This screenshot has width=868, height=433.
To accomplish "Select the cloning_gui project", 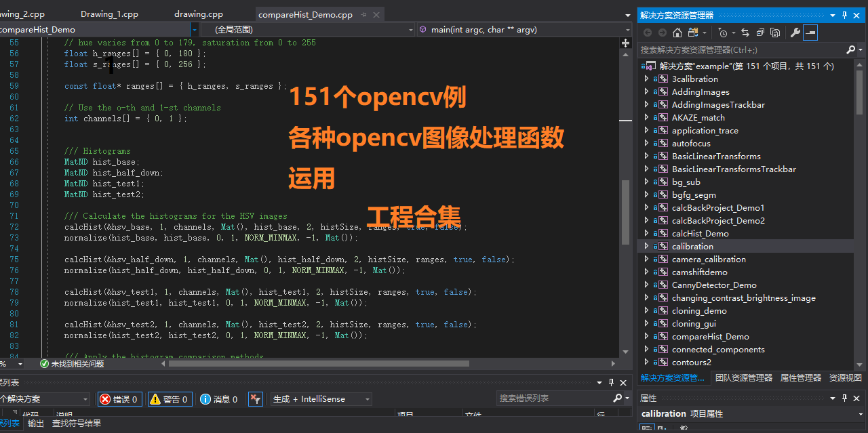I will 694,324.
